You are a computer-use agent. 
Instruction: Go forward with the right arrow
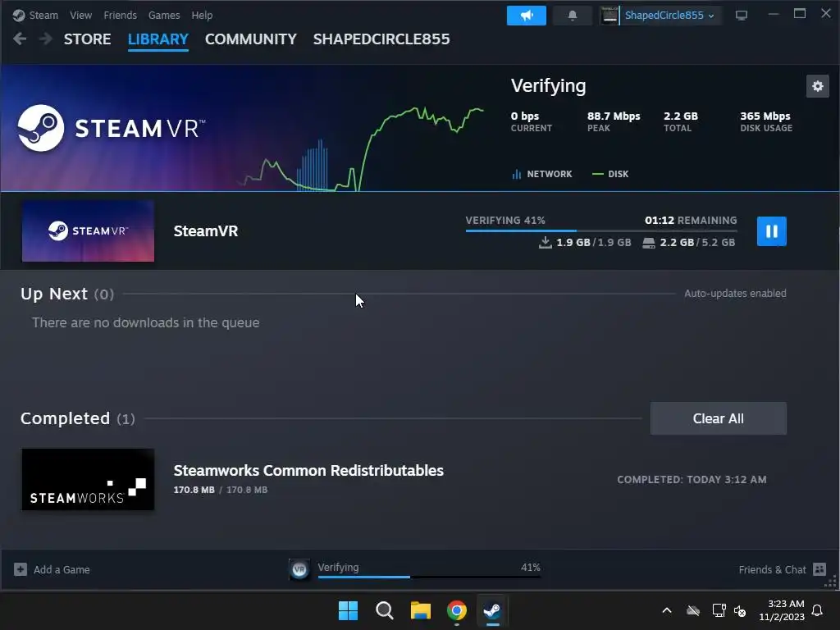[46, 39]
